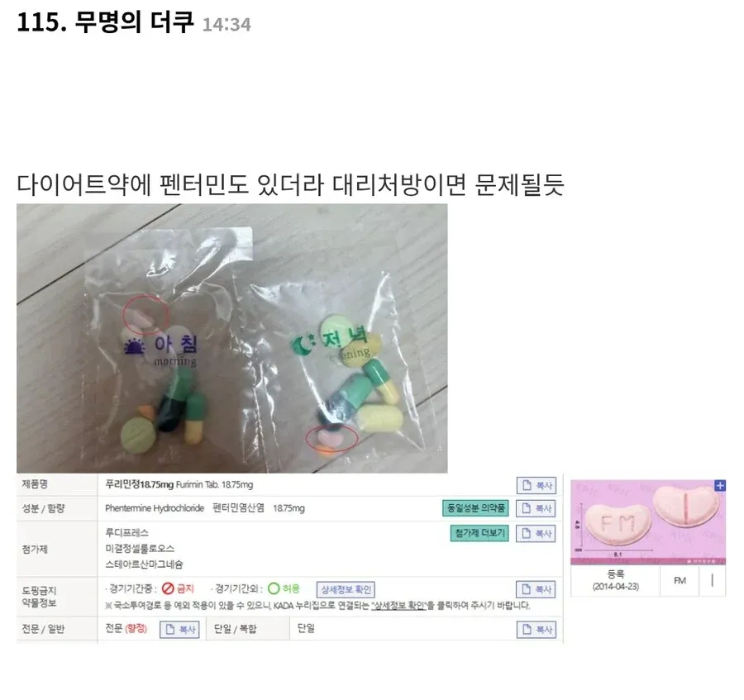Click the FM marking cell under the pill image
Screen dimensions: 744x700
(680, 580)
